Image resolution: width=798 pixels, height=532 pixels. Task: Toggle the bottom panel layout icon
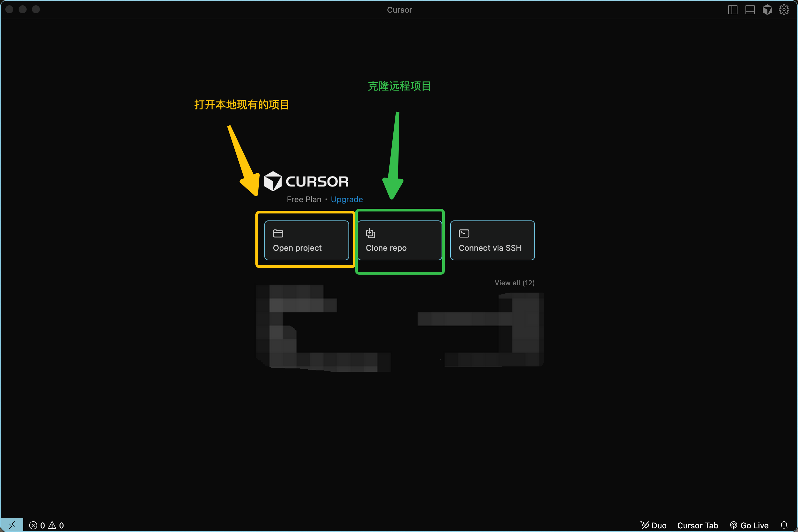pyautogui.click(x=750, y=10)
